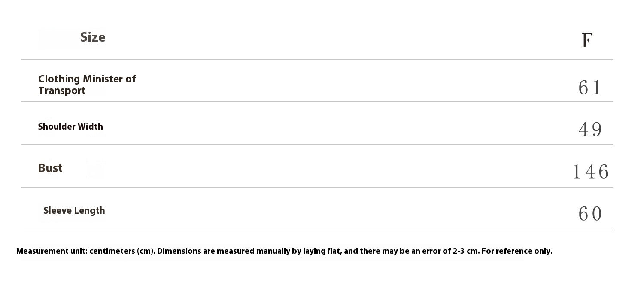Screen dimensions: 644x294
Task: Click the Bust row label
Action: (50, 168)
